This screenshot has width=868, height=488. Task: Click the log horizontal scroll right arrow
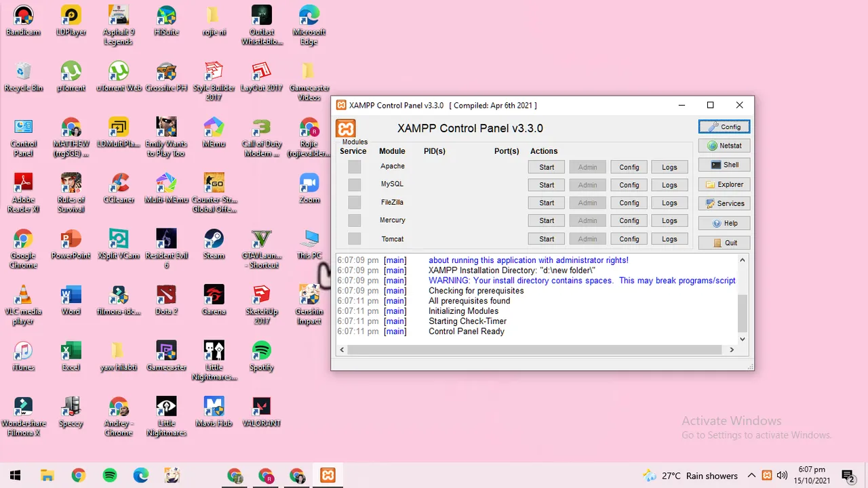click(732, 350)
